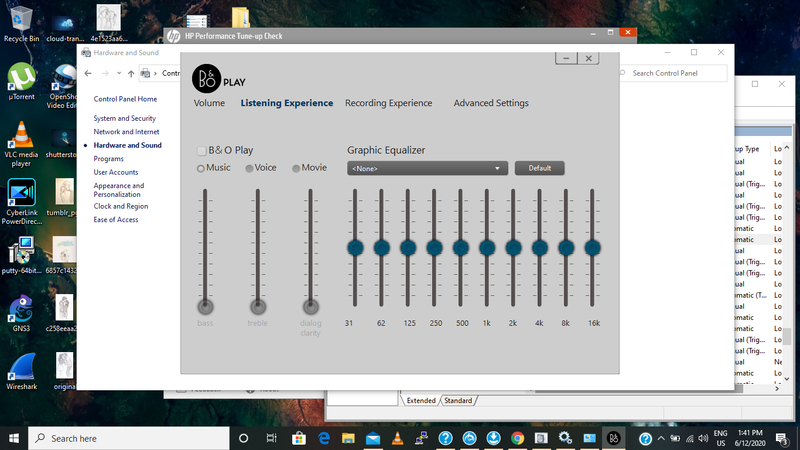Click VLC cone icon on taskbar

point(397,438)
